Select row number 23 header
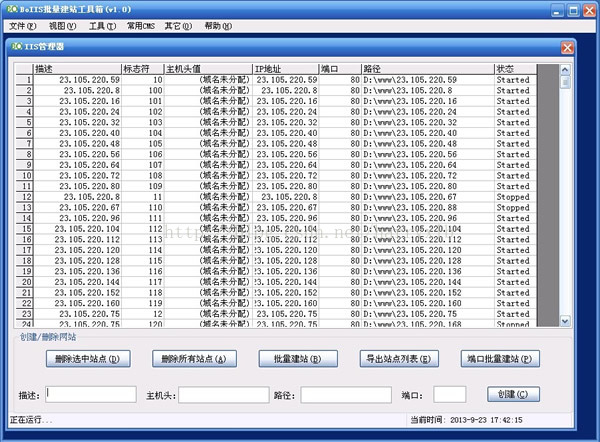Viewport: 600px width, 442px height. 24,314
